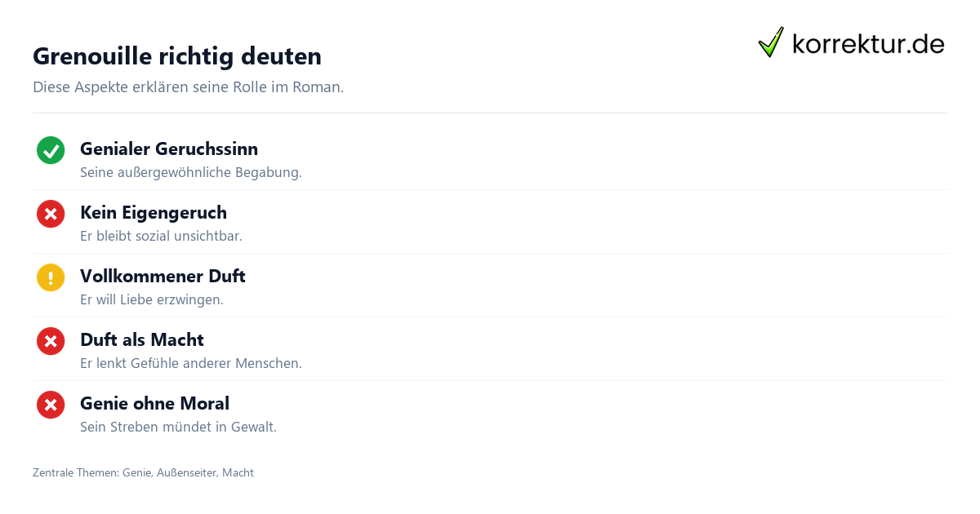Viewport: 980px width, 514px height.
Task: Click the text Sein Streben mündet in Gewalt
Action: click(x=178, y=428)
